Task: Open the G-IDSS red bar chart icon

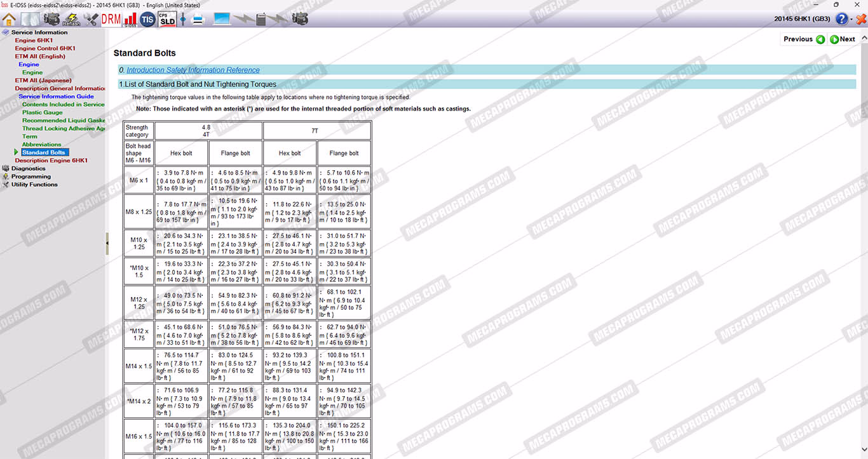Action: click(130, 19)
